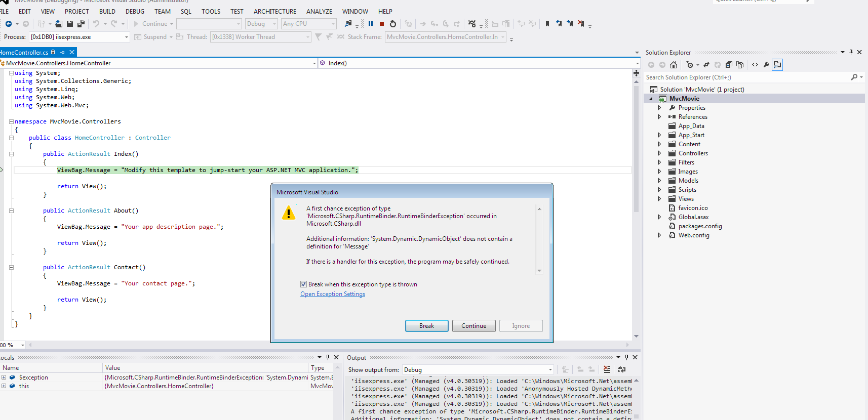Click the Break button in exception dialog
Image resolution: width=868 pixels, height=420 pixels.
click(426, 326)
